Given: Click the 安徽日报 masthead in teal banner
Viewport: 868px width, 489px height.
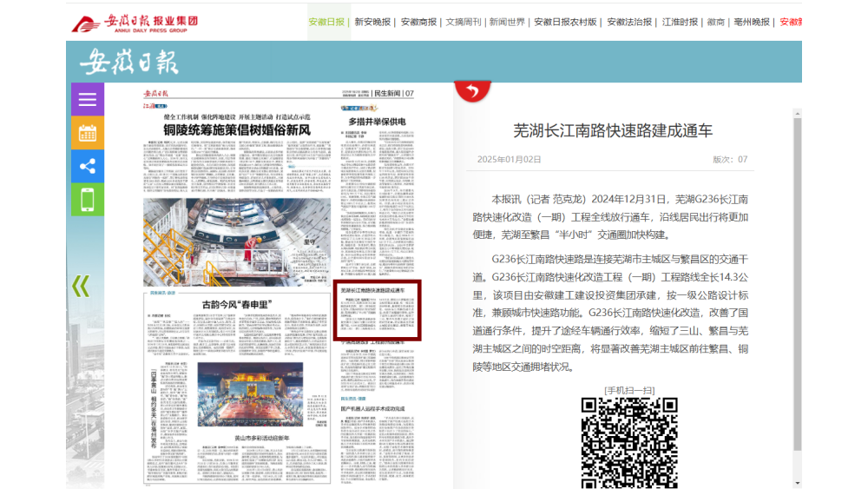Looking at the screenshot, I should point(129,63).
